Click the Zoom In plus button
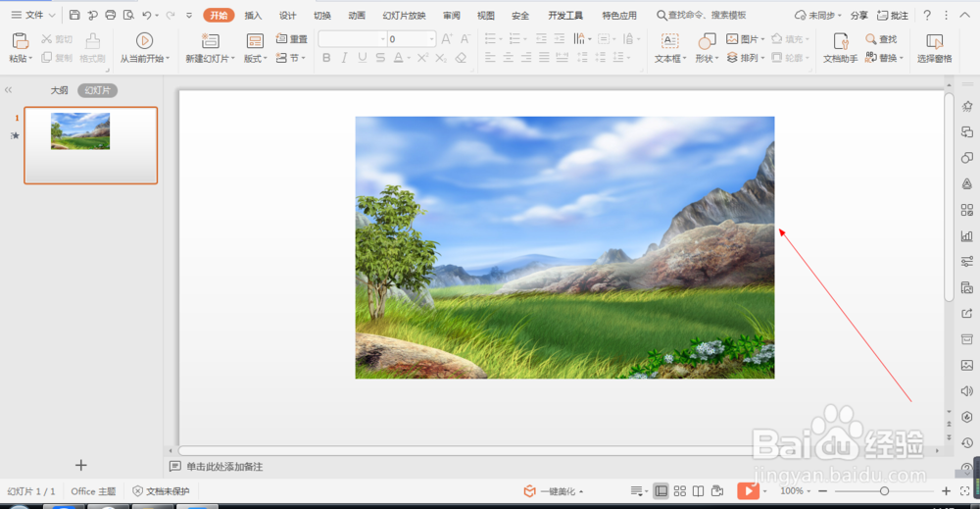Screen dimensions: 980x509 (946, 491)
